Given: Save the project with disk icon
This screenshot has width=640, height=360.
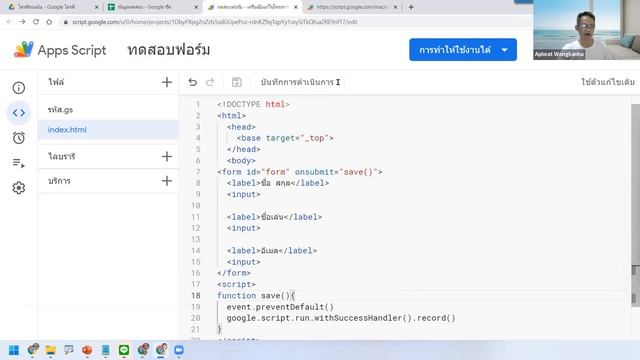Looking at the screenshot, I should [x=237, y=82].
